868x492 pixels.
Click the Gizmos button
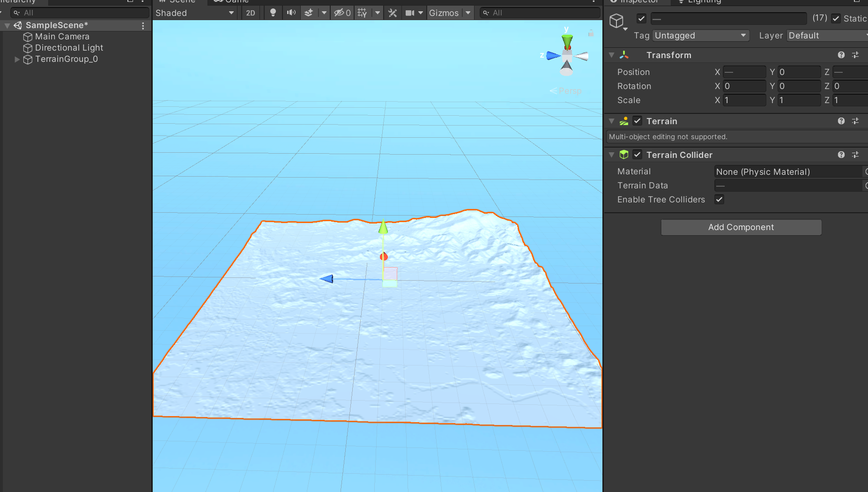pyautogui.click(x=444, y=13)
